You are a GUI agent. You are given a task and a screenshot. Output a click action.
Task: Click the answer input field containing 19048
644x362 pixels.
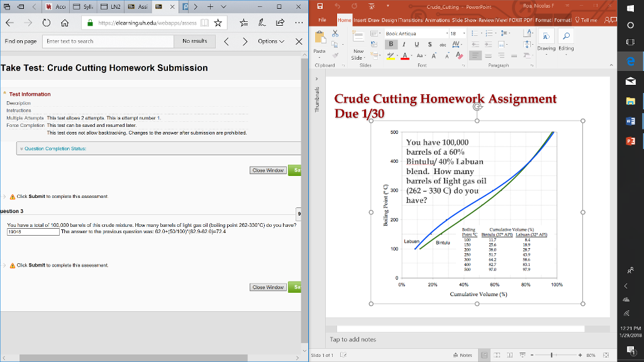click(33, 232)
